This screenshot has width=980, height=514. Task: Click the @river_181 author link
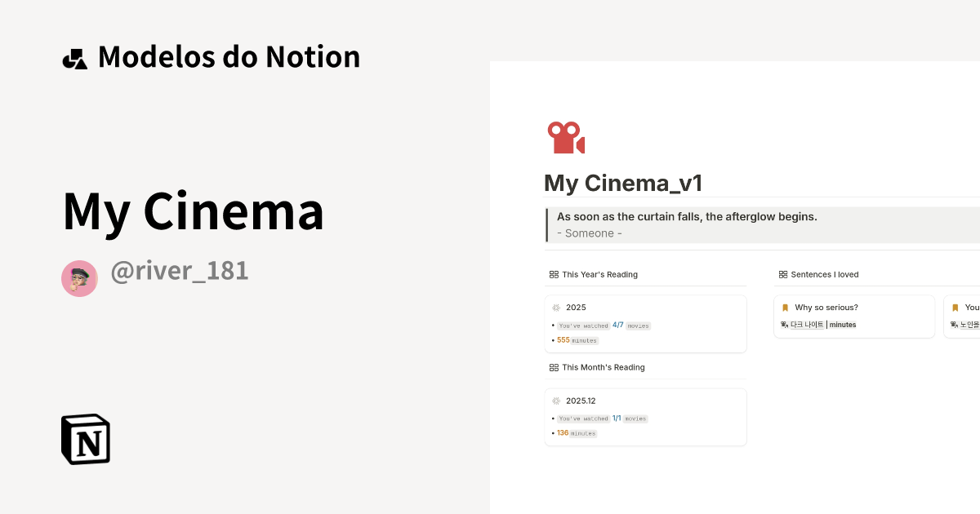180,270
